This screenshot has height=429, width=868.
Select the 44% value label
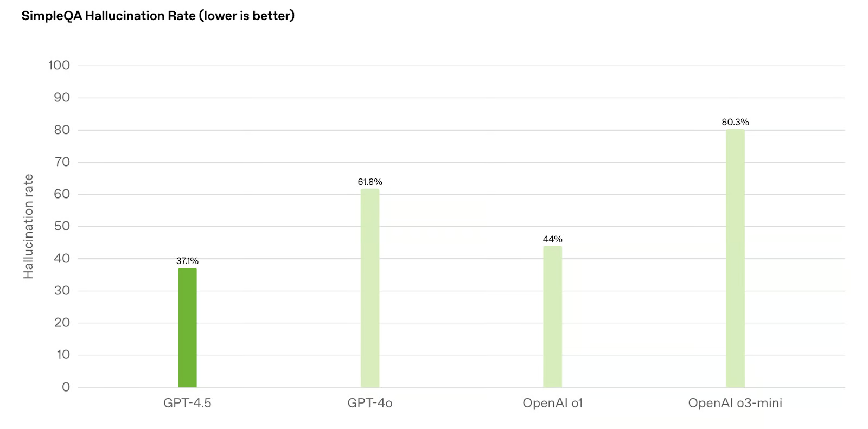(x=552, y=239)
